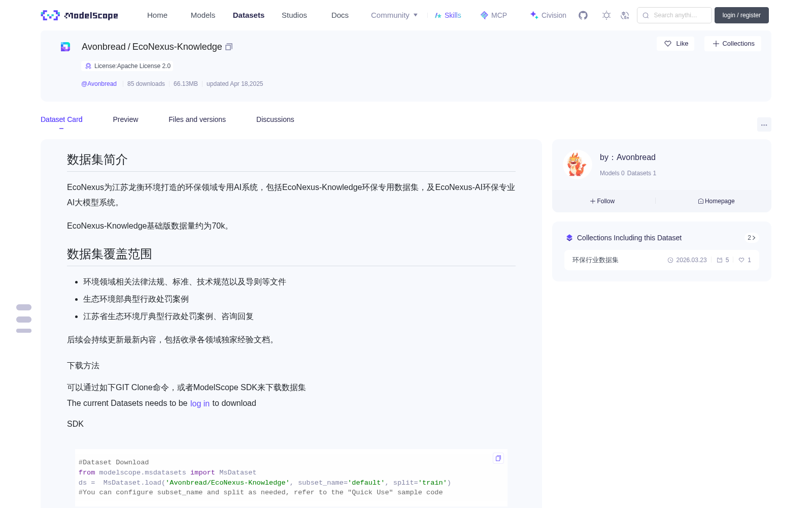This screenshot has width=812, height=508.
Task: Click the 数据集覆盖范围 heading
Action: coord(110,254)
